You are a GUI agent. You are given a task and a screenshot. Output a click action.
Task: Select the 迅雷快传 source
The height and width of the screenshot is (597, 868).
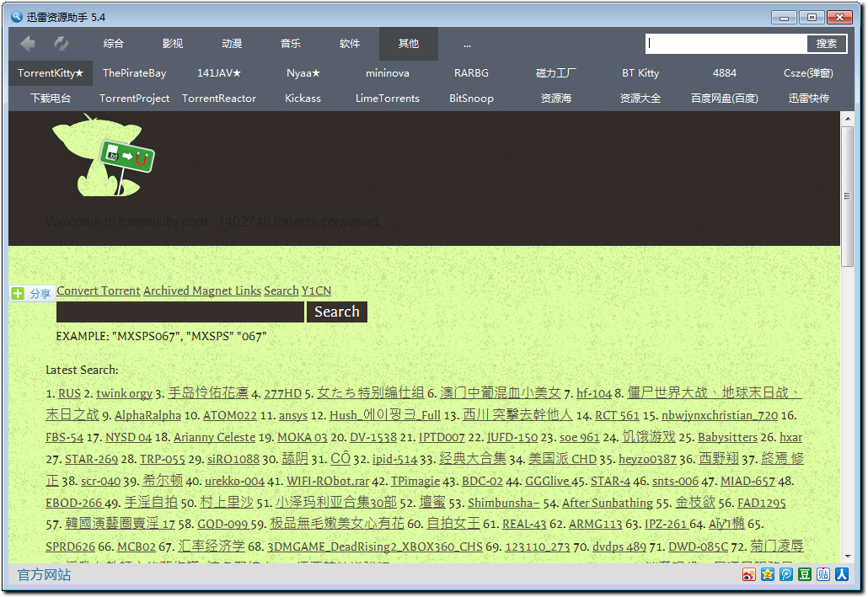click(808, 99)
